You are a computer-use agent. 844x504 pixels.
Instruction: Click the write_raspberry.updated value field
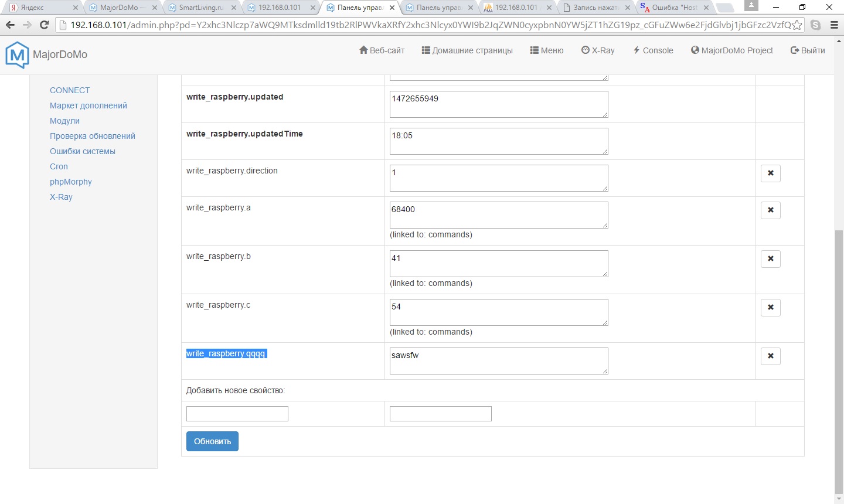499,104
